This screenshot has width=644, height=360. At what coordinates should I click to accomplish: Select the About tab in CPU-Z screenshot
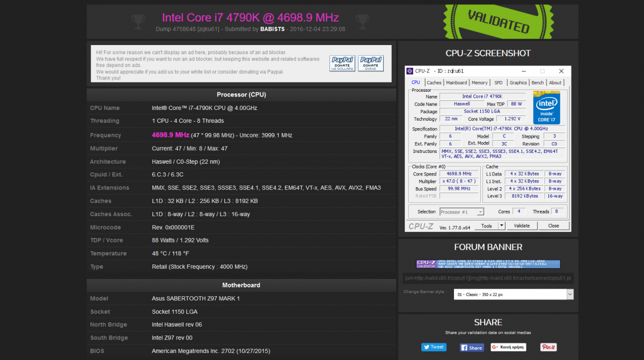(x=555, y=83)
